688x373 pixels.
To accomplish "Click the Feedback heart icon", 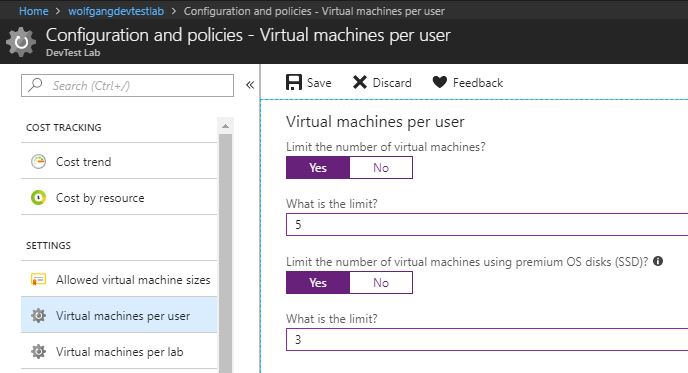I will [440, 82].
